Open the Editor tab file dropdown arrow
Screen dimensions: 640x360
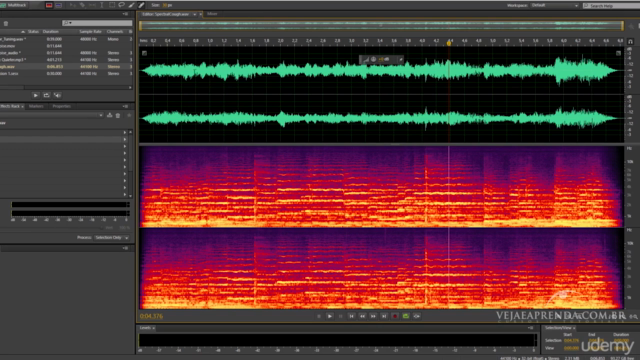195,14
